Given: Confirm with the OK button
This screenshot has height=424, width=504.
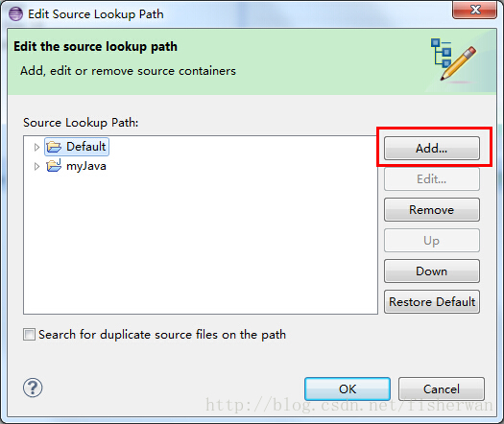Looking at the screenshot, I should point(348,389).
